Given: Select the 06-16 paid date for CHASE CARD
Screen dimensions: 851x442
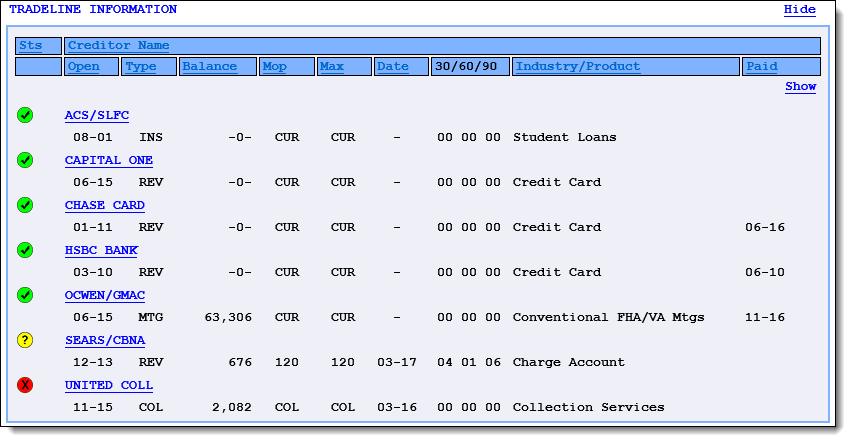Looking at the screenshot, I should pyautogui.click(x=765, y=228).
